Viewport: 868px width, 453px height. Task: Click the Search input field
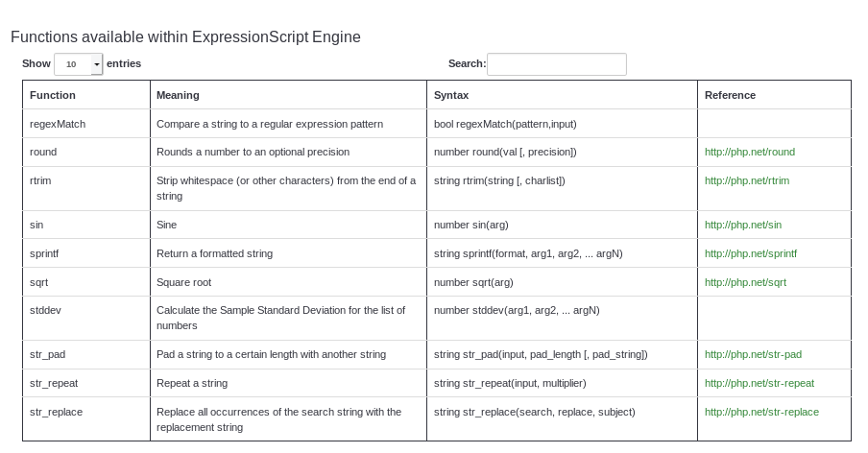pyautogui.click(x=556, y=64)
